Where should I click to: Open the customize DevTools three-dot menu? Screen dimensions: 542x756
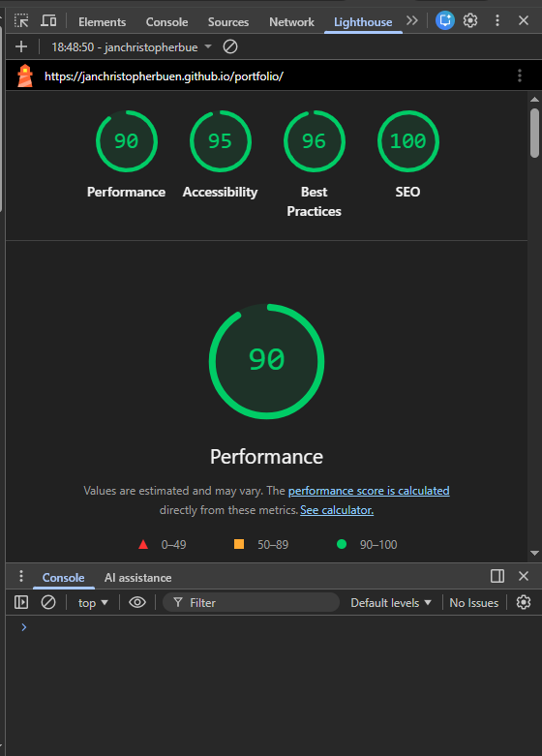pos(497,20)
